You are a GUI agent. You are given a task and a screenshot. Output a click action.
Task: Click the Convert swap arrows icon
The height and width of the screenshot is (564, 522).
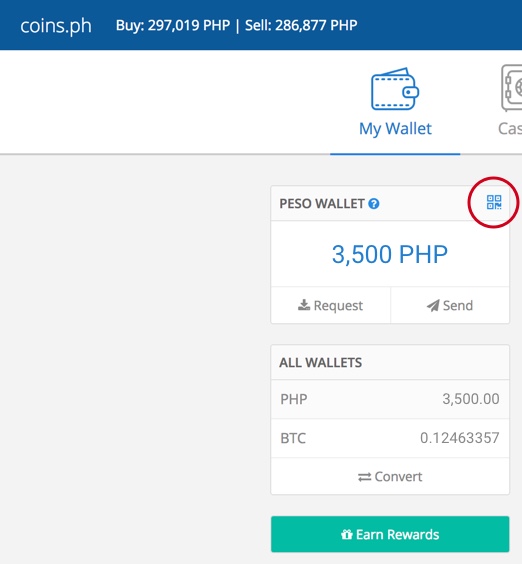pyautogui.click(x=364, y=477)
